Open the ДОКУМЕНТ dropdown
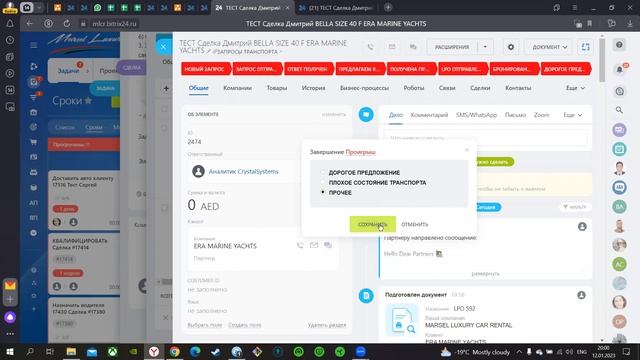The width and height of the screenshot is (640, 360). 549,47
